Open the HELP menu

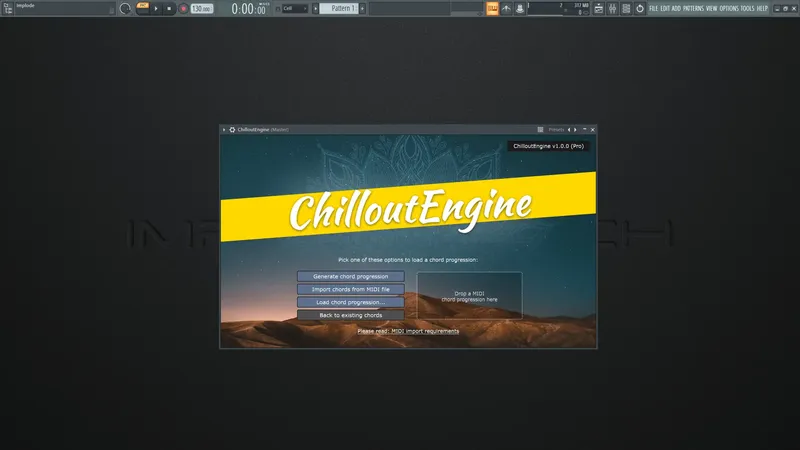(762, 9)
